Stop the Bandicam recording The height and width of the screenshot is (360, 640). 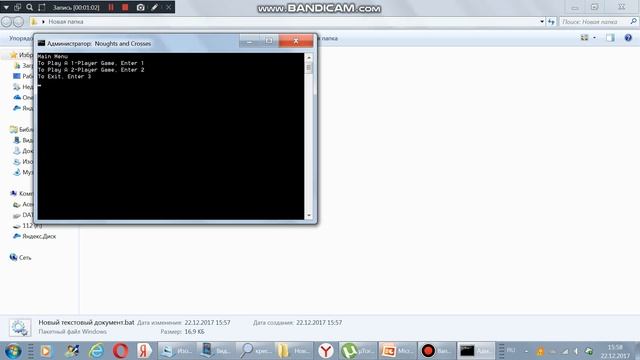(x=125, y=7)
